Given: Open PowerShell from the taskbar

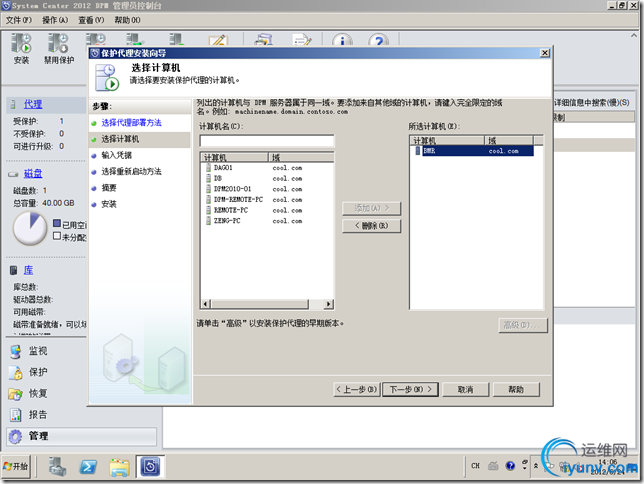Looking at the screenshot, I should (88, 466).
